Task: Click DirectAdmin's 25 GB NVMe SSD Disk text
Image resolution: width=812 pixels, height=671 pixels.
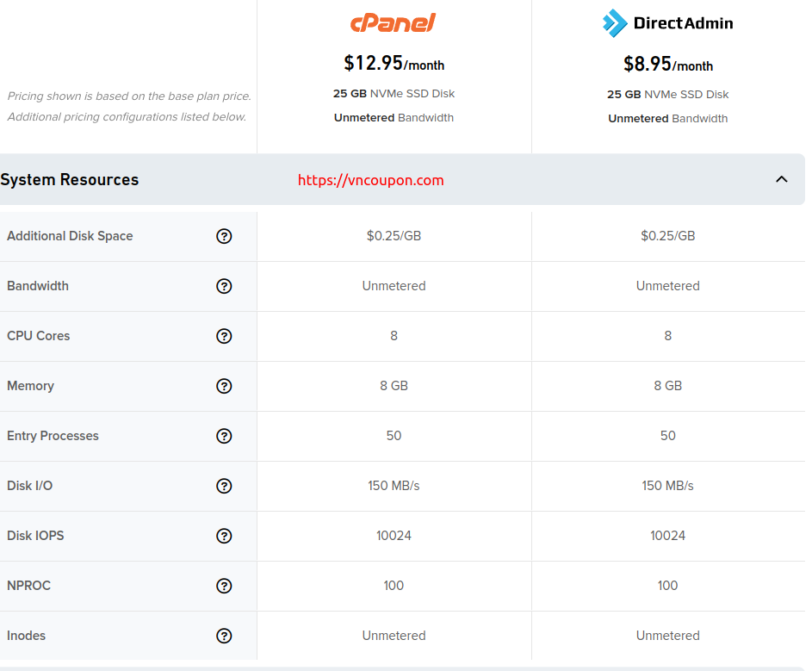Action: click(x=667, y=95)
